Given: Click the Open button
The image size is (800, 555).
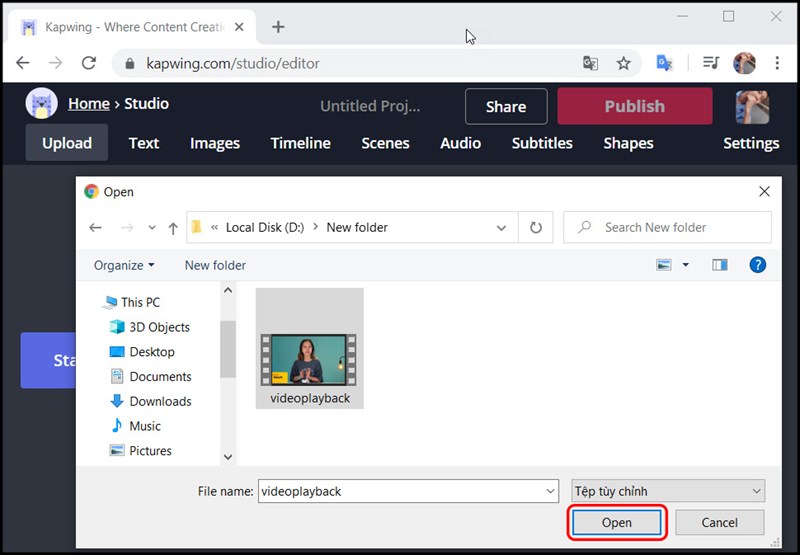Looking at the screenshot, I should click(616, 522).
